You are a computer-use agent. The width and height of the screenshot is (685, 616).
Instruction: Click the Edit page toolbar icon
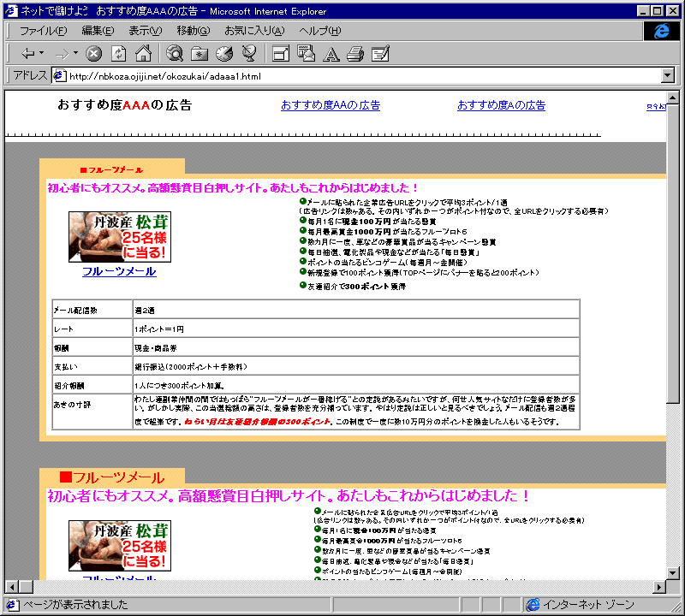(x=380, y=54)
